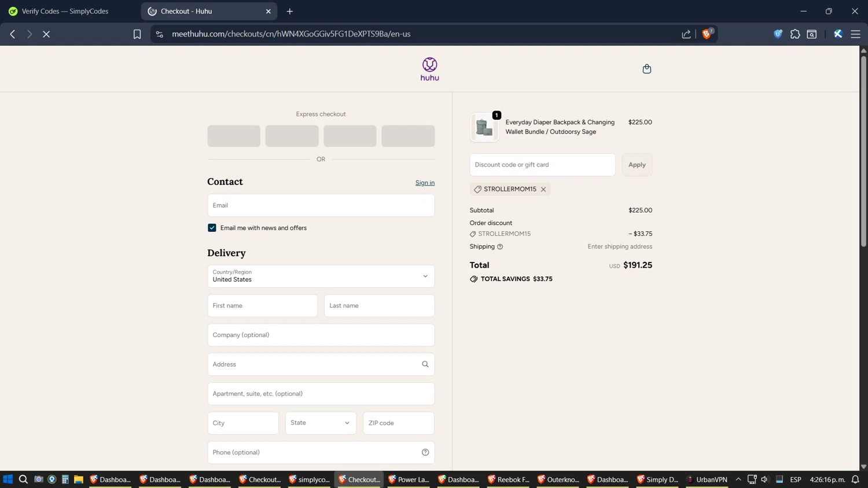Image resolution: width=868 pixels, height=488 pixels.
Task: Select the Checkout - Huhu browser tab
Action: coord(208,11)
